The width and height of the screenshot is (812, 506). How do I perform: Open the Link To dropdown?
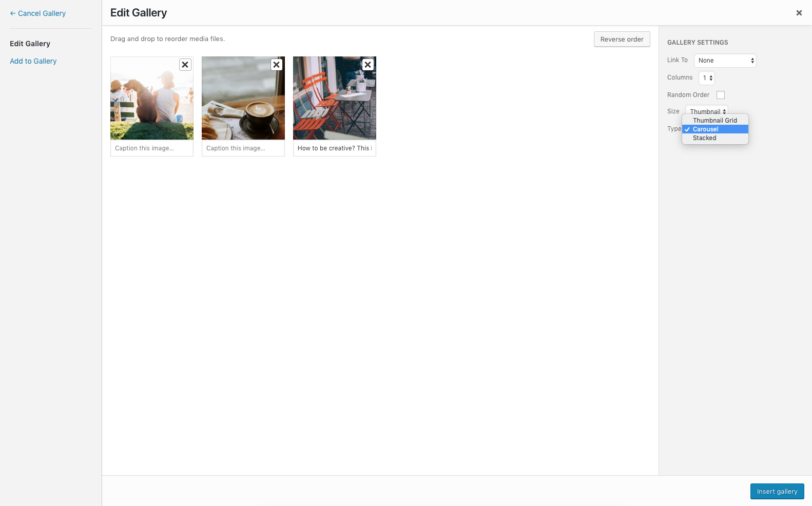click(725, 61)
